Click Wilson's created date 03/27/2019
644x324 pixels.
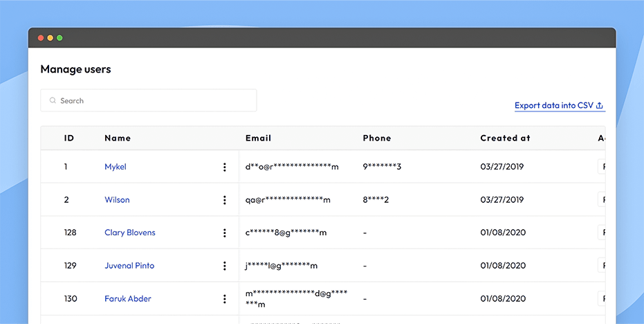[502, 200]
